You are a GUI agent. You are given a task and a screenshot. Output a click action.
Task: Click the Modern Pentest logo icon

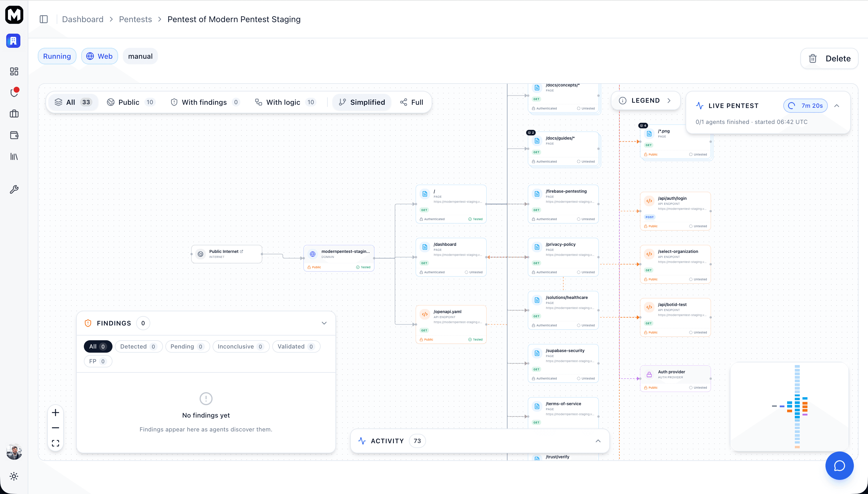(x=14, y=15)
